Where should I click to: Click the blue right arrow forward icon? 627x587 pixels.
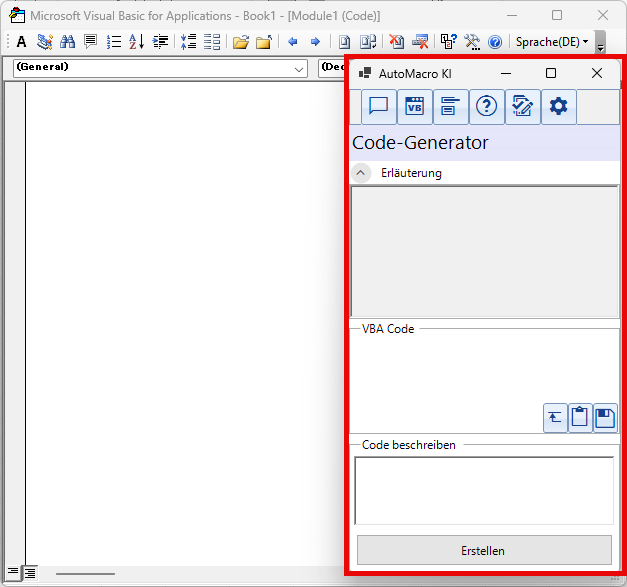pyautogui.click(x=315, y=42)
